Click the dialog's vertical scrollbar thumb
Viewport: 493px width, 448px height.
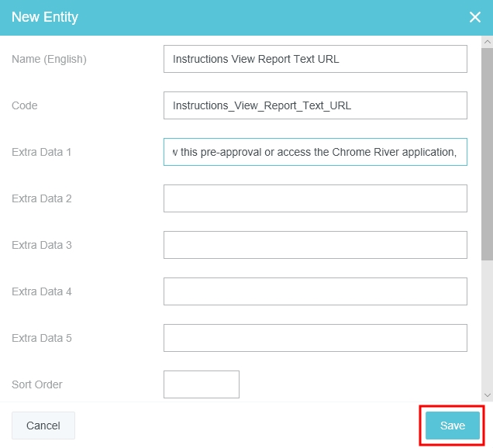tap(487, 155)
